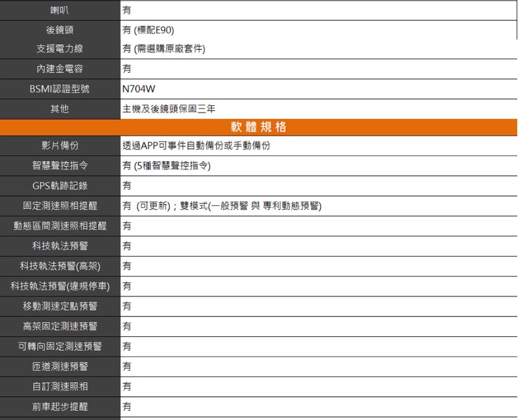Select the 影片備份 row label
Image resolution: width=519 pixels, height=420 pixels.
pyautogui.click(x=60, y=145)
